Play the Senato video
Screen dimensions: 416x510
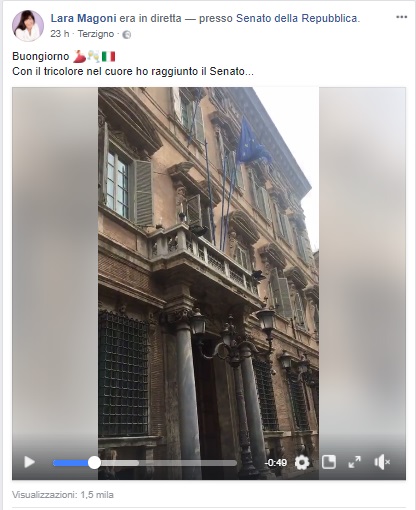[29, 462]
